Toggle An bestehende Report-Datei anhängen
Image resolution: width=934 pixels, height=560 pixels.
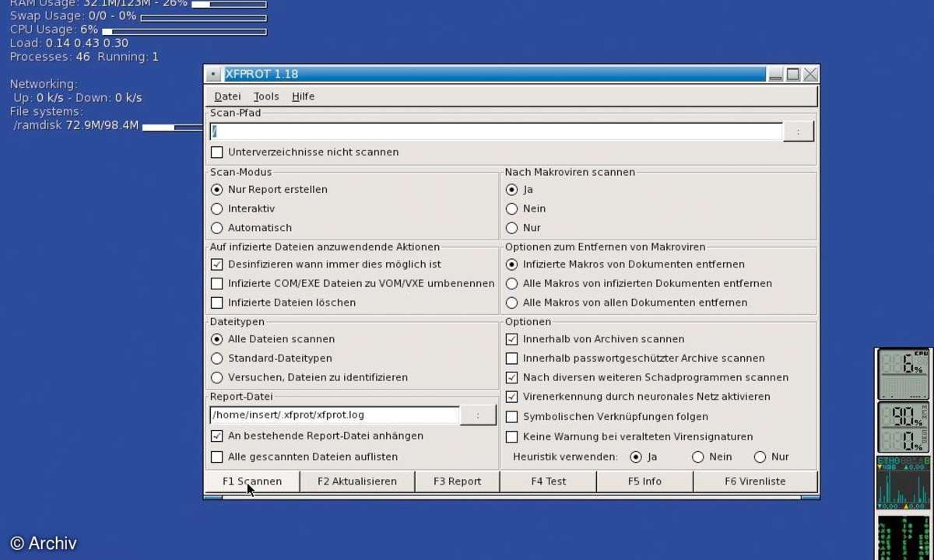[217, 436]
